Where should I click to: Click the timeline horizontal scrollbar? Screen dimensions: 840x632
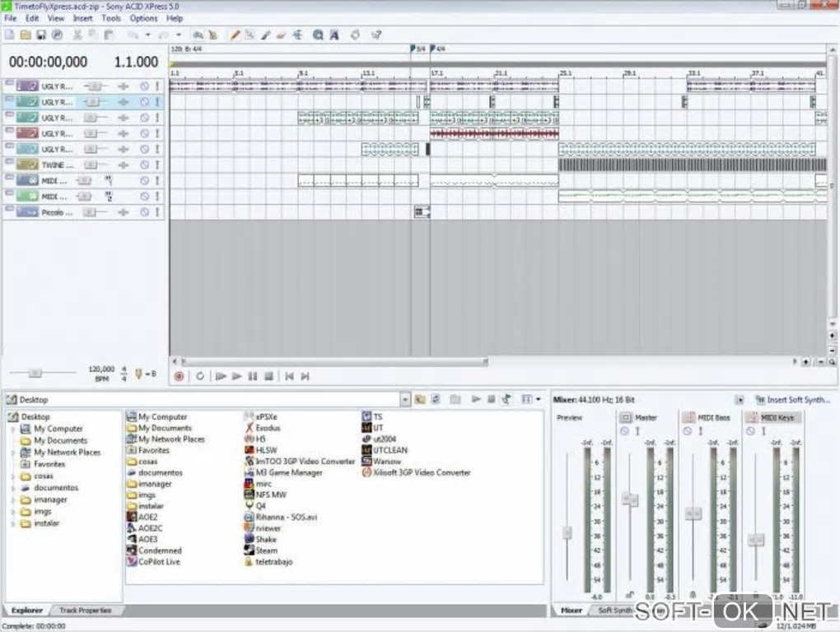[334, 362]
